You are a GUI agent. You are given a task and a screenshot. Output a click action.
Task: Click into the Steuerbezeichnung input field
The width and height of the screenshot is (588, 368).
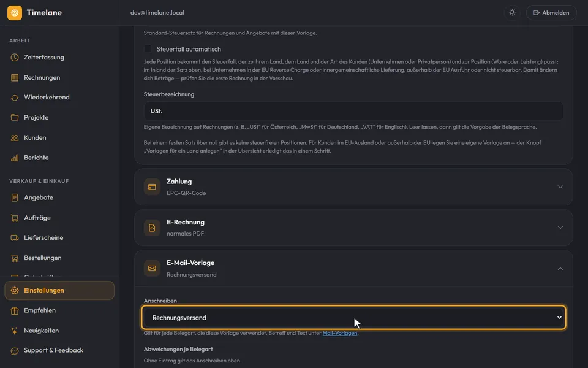pyautogui.click(x=353, y=111)
